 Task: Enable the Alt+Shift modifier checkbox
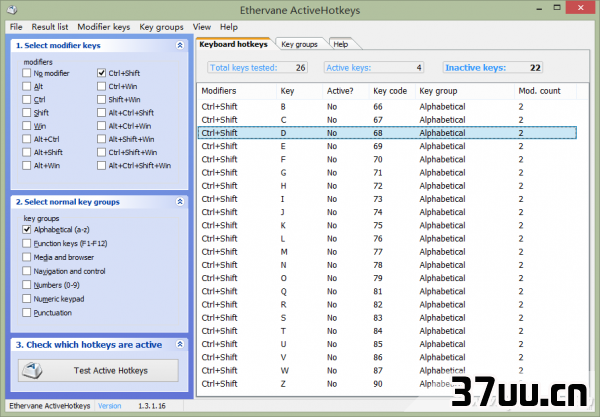(26, 152)
